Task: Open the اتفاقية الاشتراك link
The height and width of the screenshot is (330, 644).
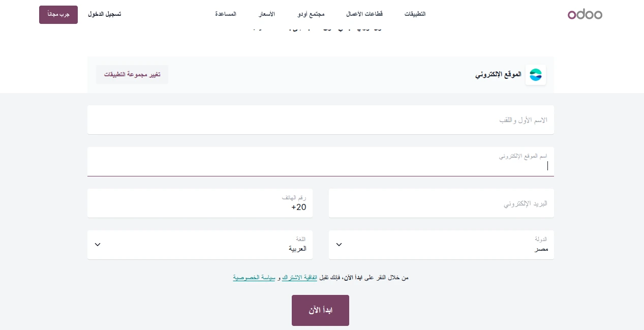Action: (299, 278)
